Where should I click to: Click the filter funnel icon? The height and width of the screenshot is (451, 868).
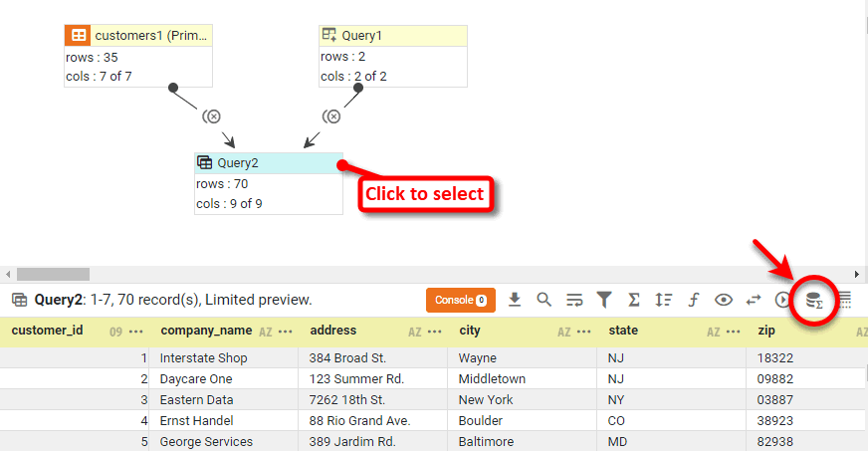(x=604, y=300)
